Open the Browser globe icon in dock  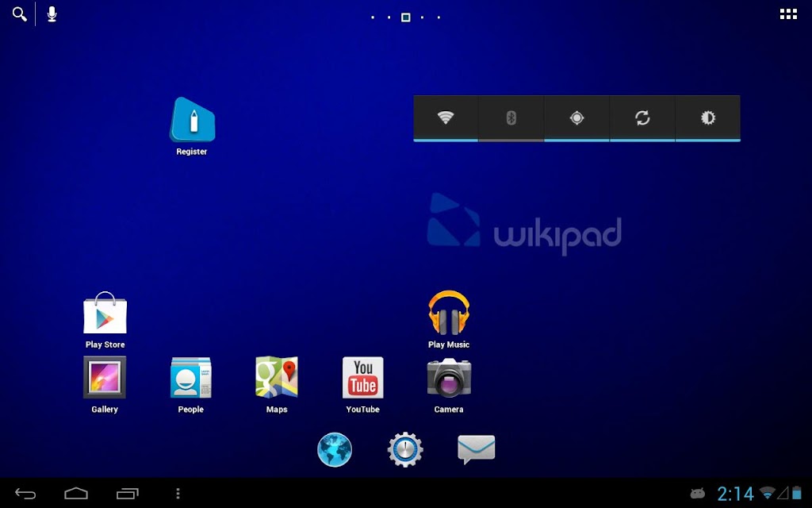335,449
